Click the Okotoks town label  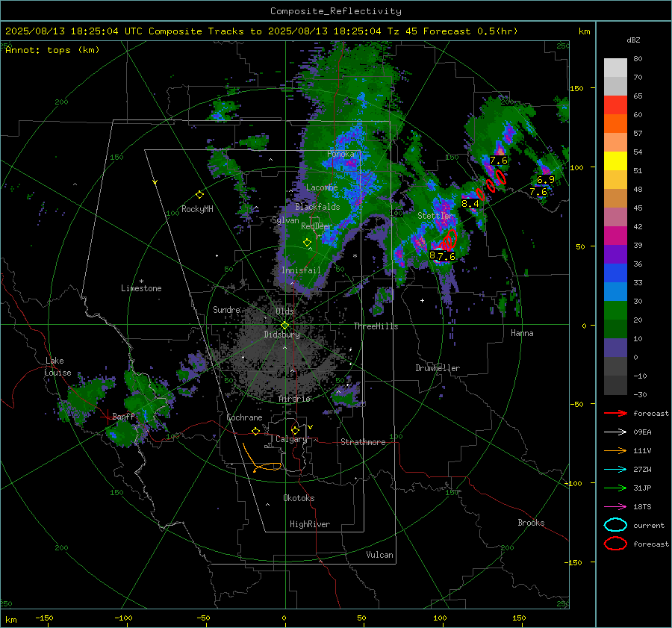(x=299, y=498)
